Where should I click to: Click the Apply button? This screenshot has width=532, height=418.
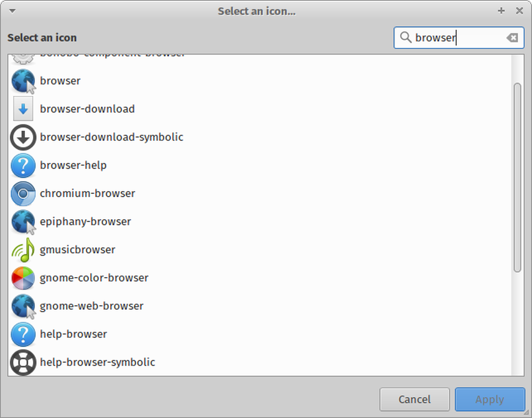tap(490, 399)
